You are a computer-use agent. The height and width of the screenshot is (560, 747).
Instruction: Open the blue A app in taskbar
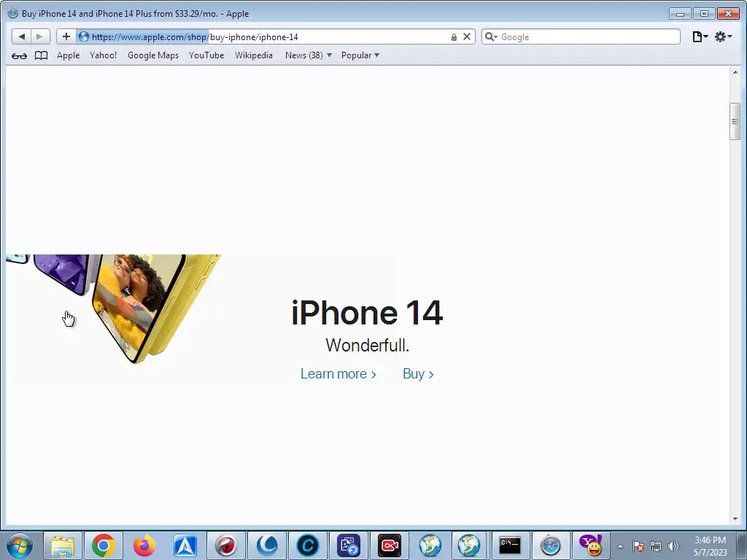pyautogui.click(x=185, y=545)
